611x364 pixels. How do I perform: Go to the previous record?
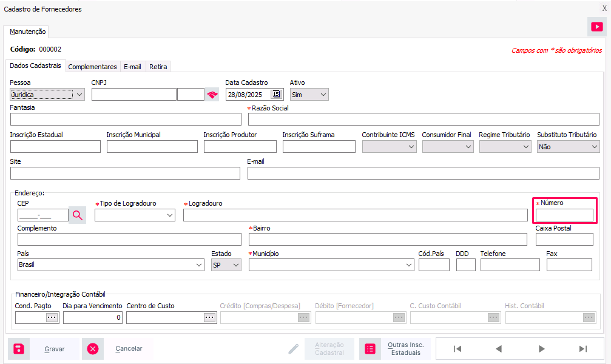pyautogui.click(x=499, y=349)
